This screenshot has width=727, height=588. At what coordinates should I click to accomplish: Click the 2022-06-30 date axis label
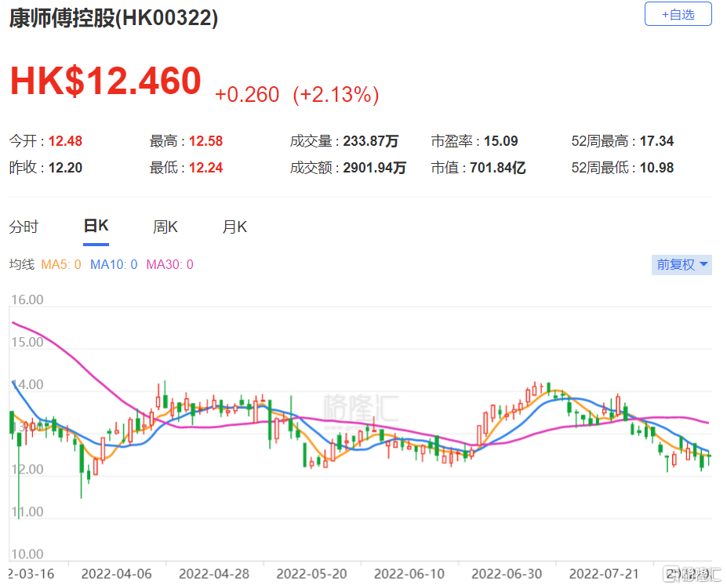click(507, 574)
